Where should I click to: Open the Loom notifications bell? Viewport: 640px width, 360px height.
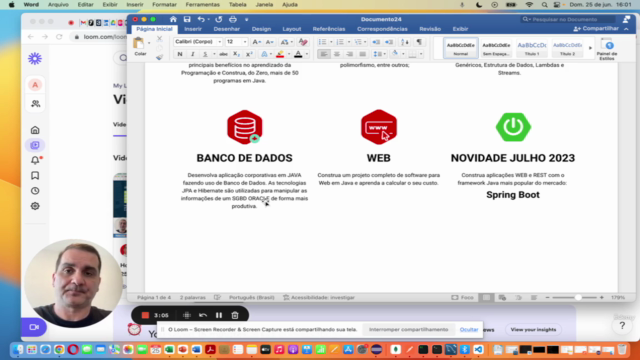click(35, 160)
